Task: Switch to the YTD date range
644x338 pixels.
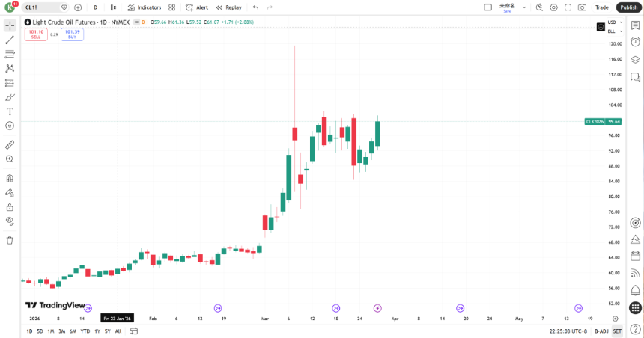Action: click(85, 331)
